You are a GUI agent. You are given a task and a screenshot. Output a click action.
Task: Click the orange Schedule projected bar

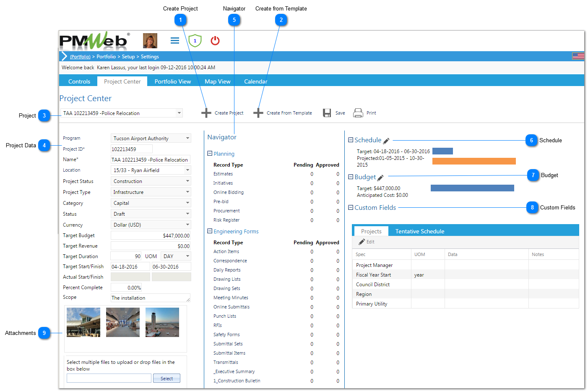click(474, 161)
